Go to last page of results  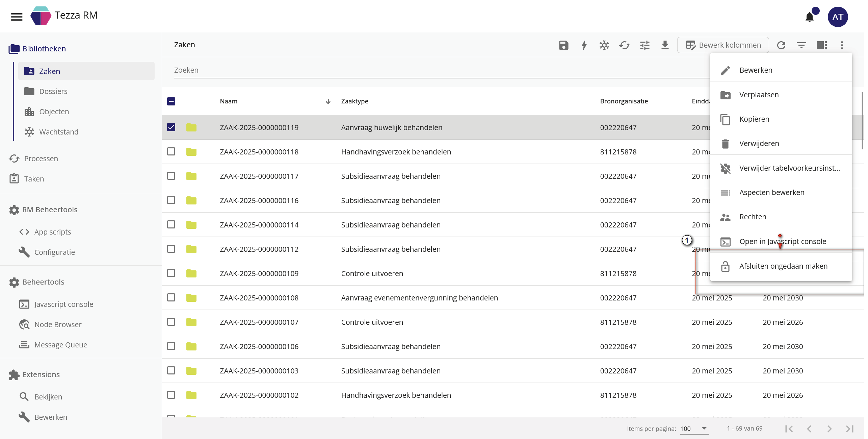pos(850,429)
